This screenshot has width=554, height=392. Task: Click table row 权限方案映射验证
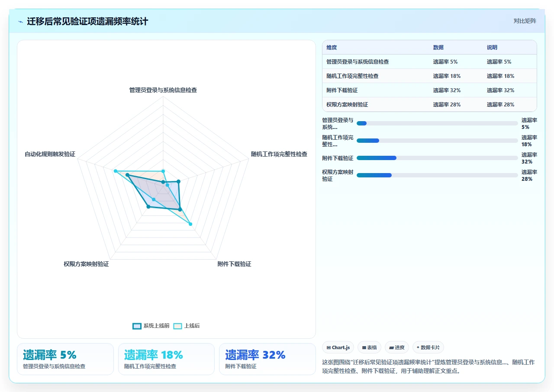click(x=429, y=105)
